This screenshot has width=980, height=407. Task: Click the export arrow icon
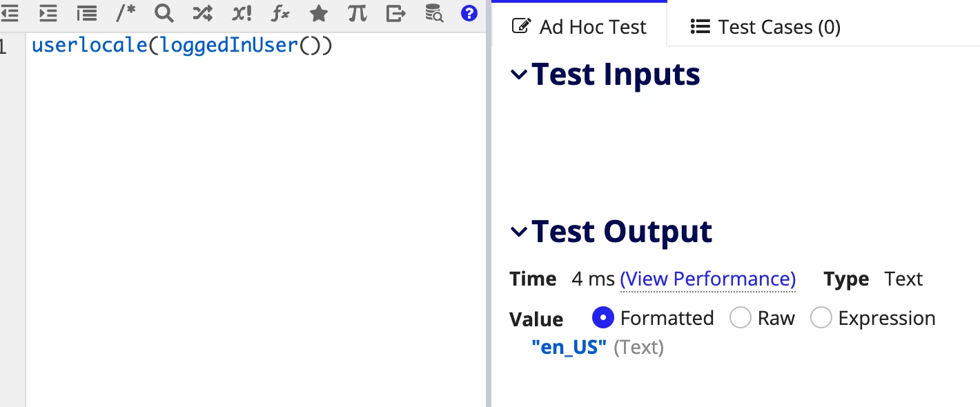(x=395, y=12)
